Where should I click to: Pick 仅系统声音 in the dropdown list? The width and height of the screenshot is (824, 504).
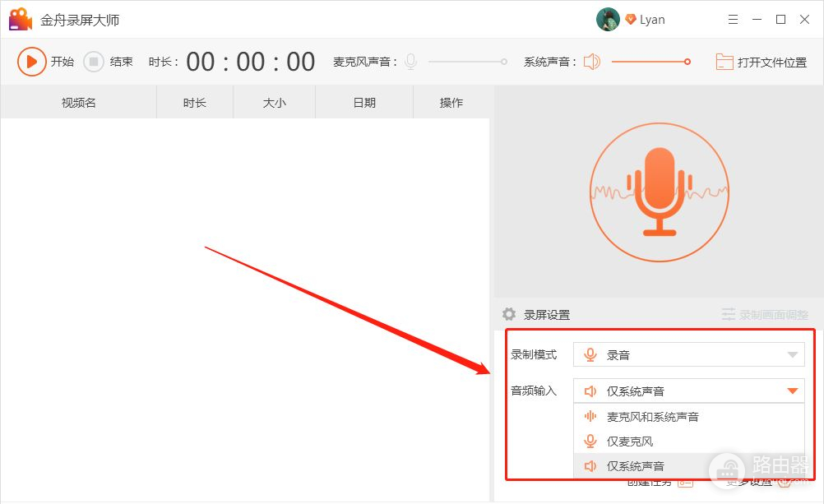635,466
